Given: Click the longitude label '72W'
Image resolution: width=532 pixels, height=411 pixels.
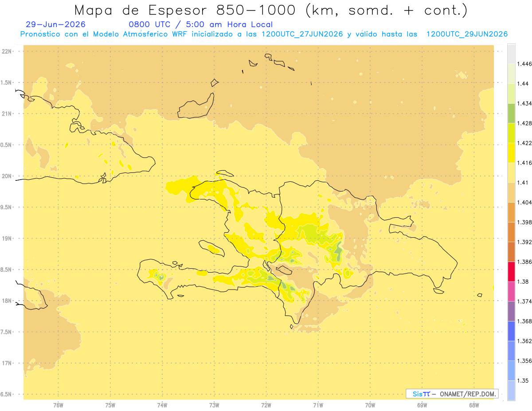Looking at the screenshot, I should (x=266, y=405).
